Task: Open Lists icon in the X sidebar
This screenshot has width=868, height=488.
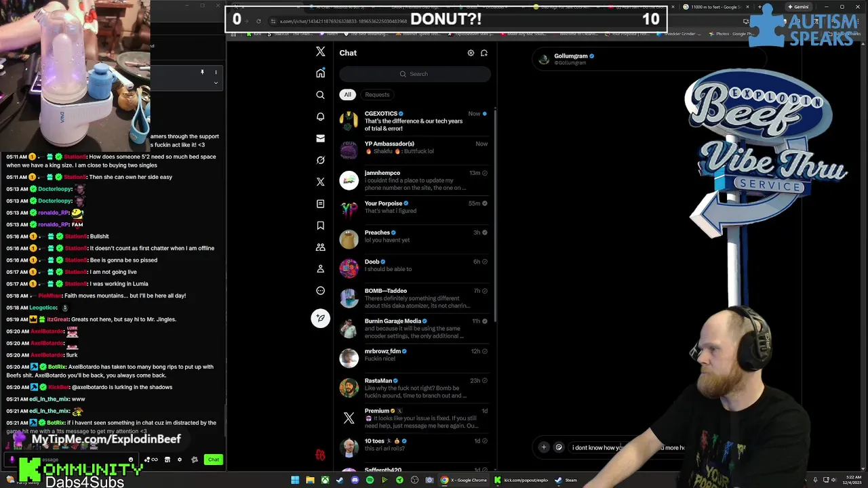Action: [x=321, y=203]
